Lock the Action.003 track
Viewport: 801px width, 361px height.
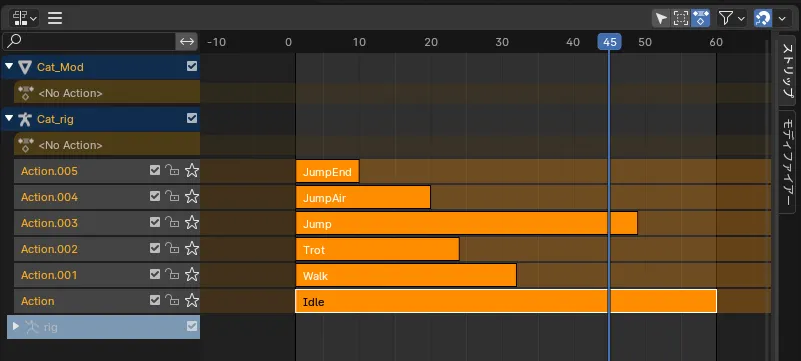pos(172,222)
